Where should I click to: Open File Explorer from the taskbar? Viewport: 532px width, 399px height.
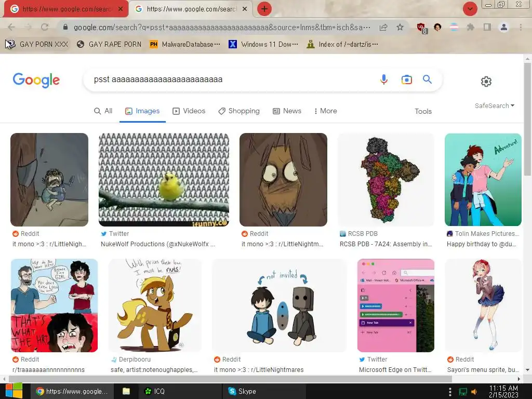click(126, 391)
